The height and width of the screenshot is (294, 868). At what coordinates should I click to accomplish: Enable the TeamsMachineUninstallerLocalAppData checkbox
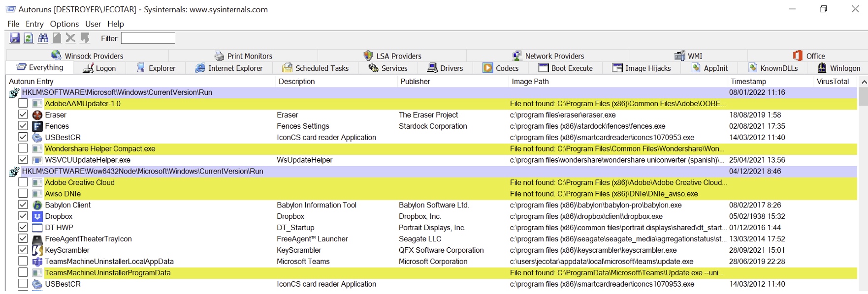(x=23, y=261)
